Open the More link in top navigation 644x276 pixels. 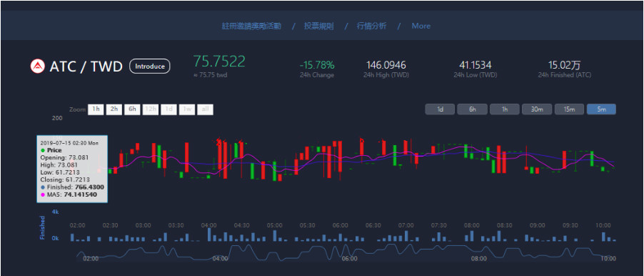click(421, 26)
